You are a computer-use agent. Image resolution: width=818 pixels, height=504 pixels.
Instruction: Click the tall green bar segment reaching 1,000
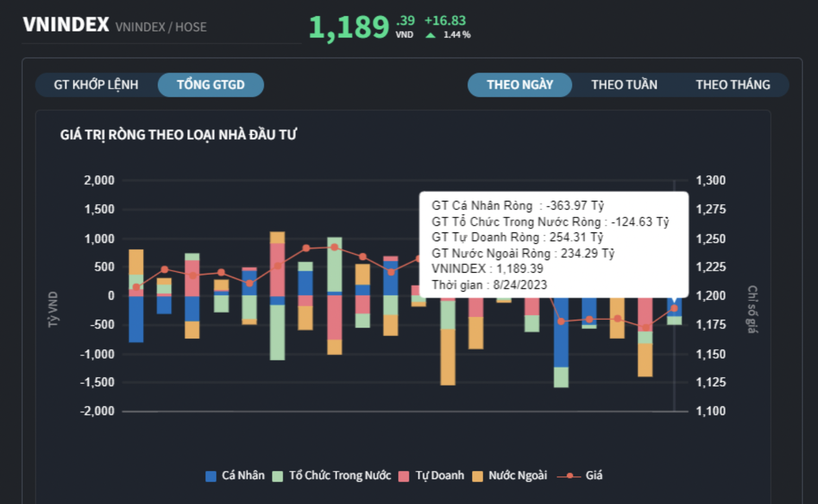click(x=335, y=264)
